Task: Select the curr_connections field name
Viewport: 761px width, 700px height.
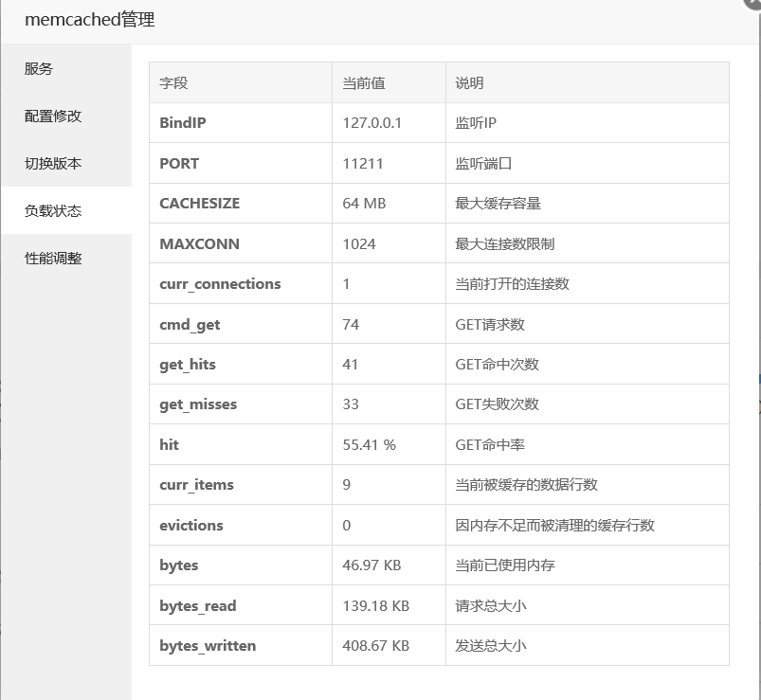Action: point(220,284)
